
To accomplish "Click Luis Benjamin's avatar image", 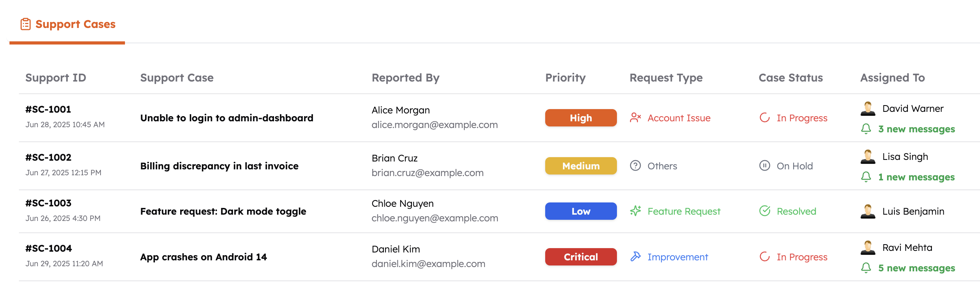I will 868,211.
